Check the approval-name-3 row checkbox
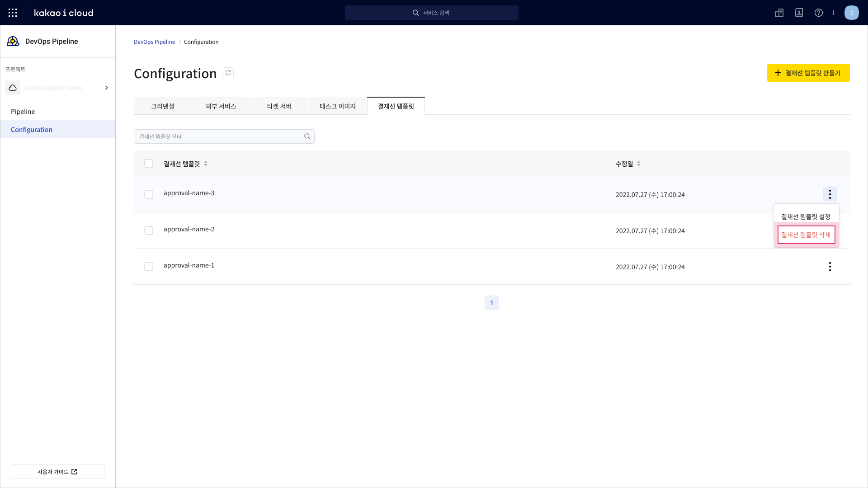 (x=149, y=194)
